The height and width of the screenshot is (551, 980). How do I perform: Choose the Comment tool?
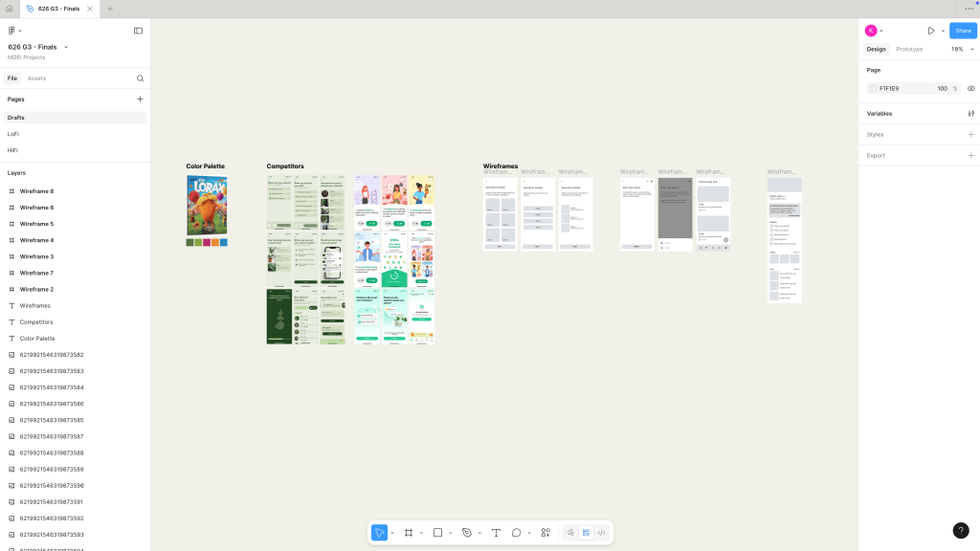(x=516, y=533)
